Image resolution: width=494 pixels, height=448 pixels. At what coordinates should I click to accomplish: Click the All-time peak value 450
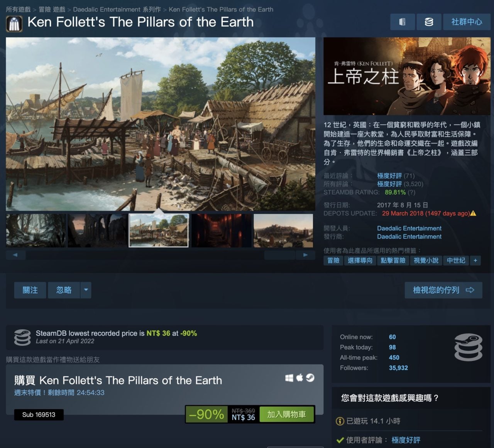pos(394,357)
